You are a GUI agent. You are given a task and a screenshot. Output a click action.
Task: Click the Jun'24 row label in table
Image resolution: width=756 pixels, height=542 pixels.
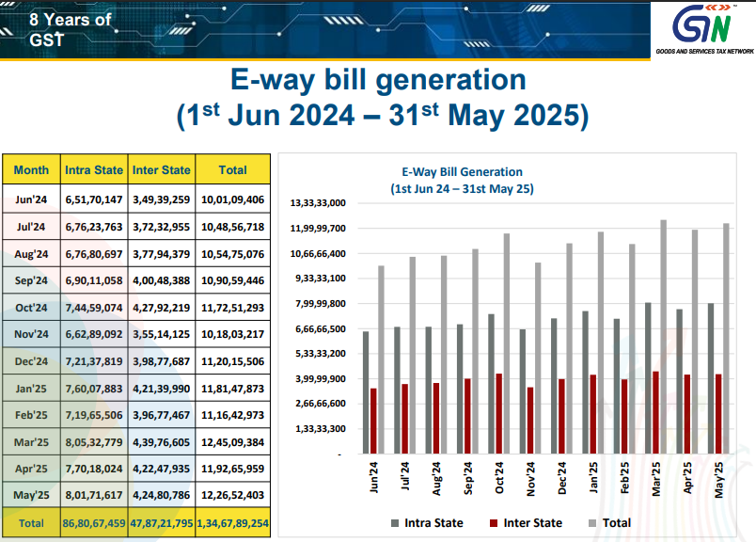pyautogui.click(x=31, y=199)
